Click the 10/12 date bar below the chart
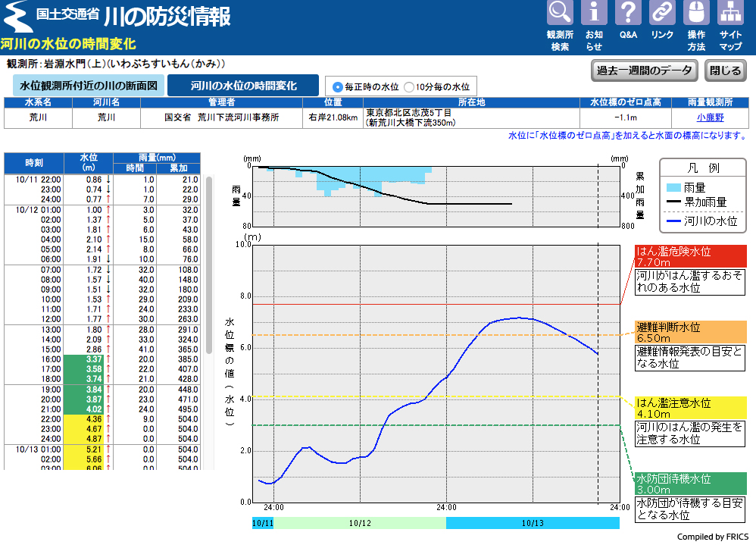This screenshot has width=756, height=548. tap(360, 523)
